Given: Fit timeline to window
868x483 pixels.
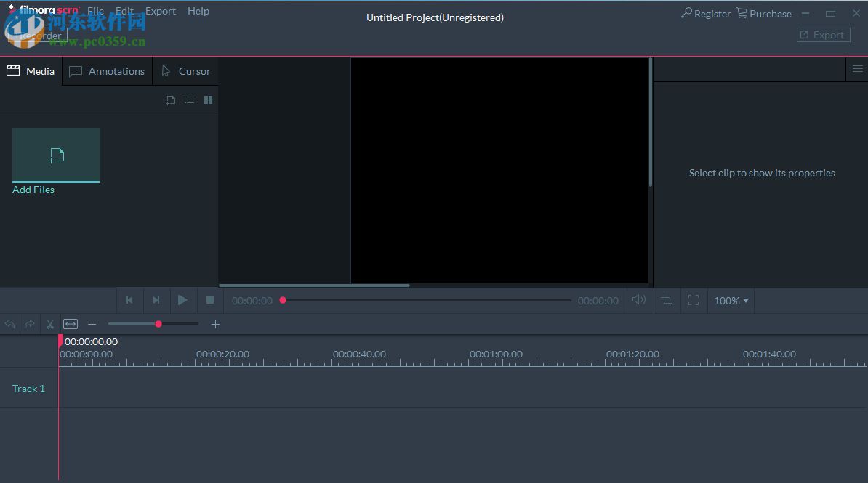Looking at the screenshot, I should (x=71, y=324).
